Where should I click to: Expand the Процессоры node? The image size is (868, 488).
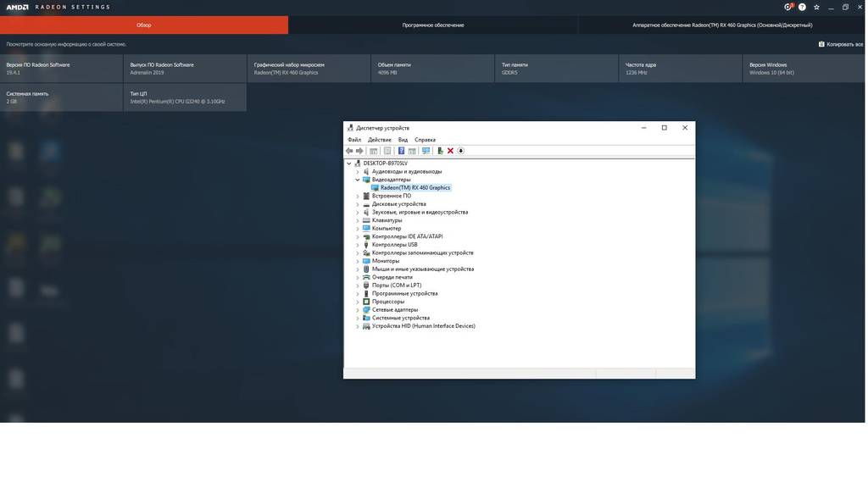(358, 302)
